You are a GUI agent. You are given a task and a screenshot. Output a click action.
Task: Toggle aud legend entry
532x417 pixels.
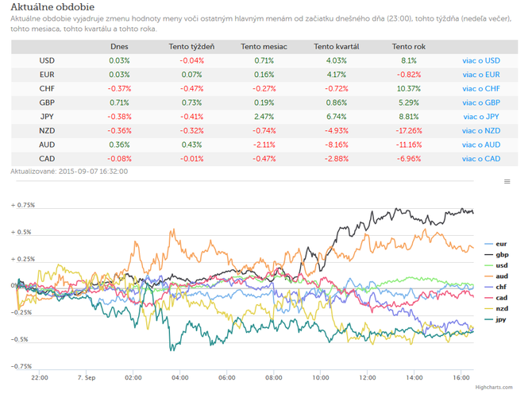496,276
